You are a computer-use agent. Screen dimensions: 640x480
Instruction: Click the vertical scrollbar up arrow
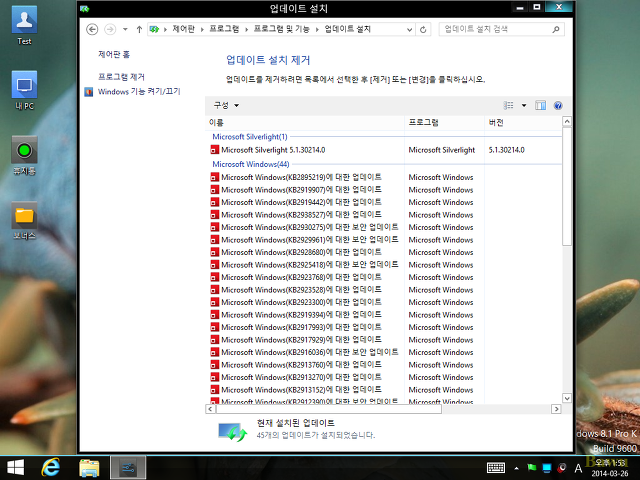click(567, 121)
